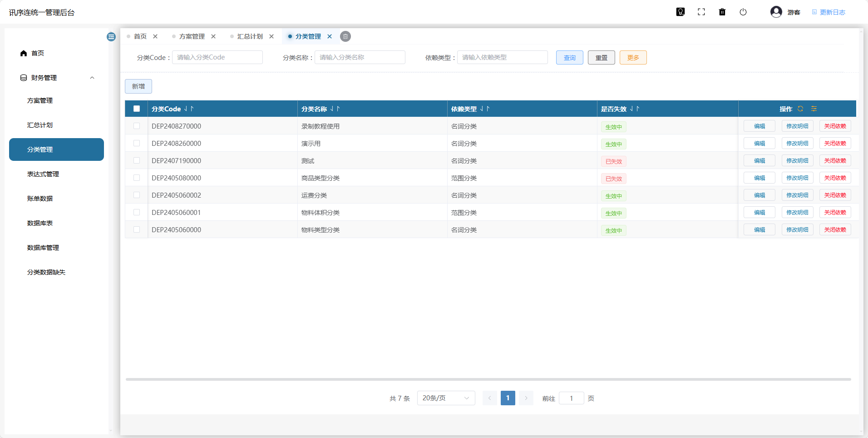Image resolution: width=868 pixels, height=438 pixels.
Task: Check the row for DEP2408270000
Action: click(137, 126)
